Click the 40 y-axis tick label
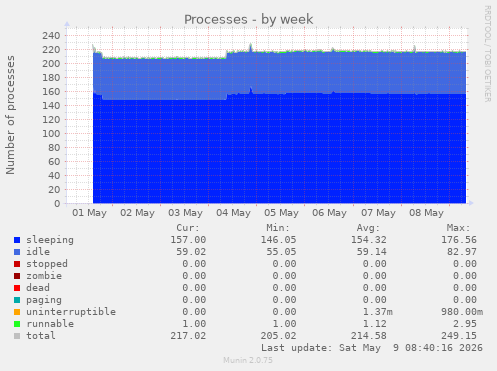 pyautogui.click(x=54, y=176)
